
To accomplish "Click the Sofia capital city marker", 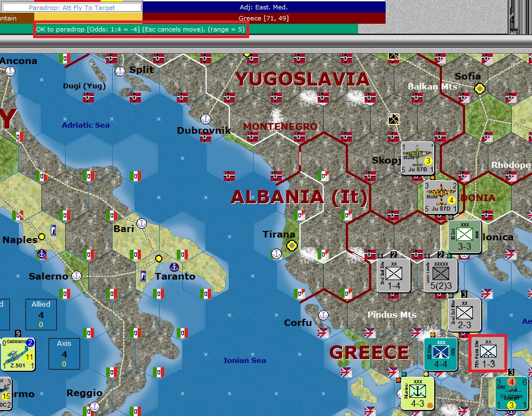I will 480,89.
